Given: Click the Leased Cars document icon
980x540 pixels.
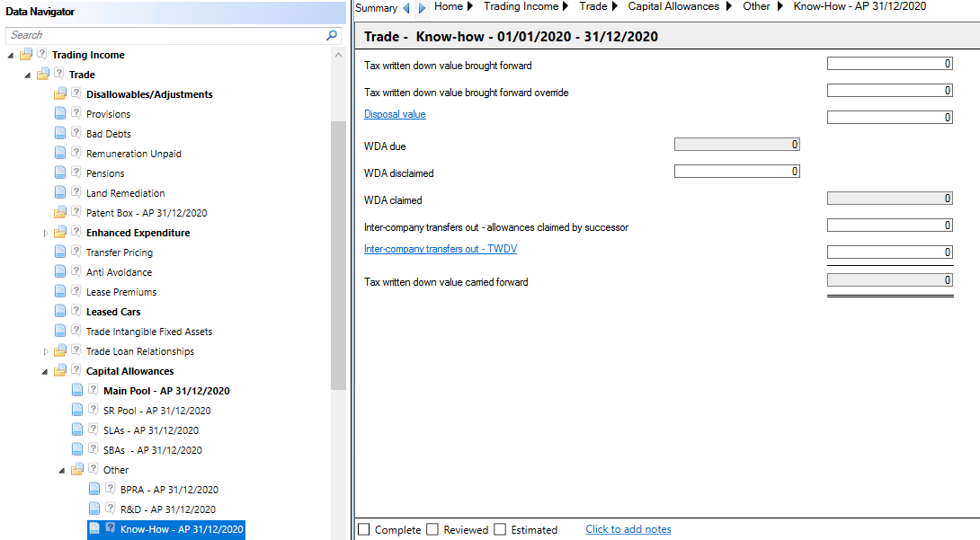Looking at the screenshot, I should (60, 312).
